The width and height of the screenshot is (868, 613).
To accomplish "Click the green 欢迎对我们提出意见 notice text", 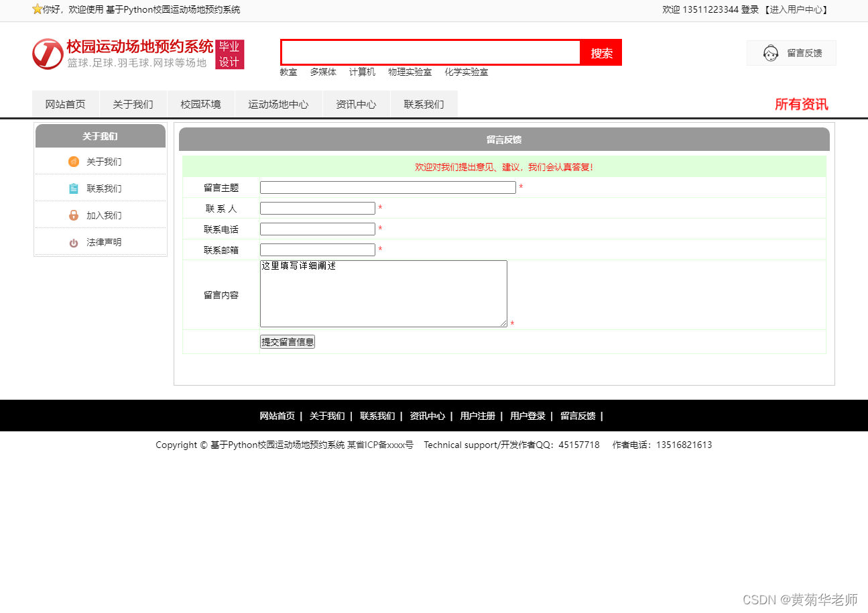I will pyautogui.click(x=504, y=167).
